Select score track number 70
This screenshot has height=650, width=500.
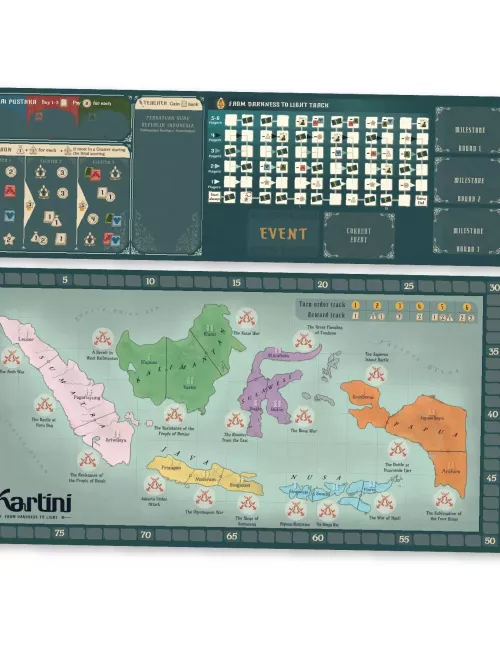tap(145, 535)
